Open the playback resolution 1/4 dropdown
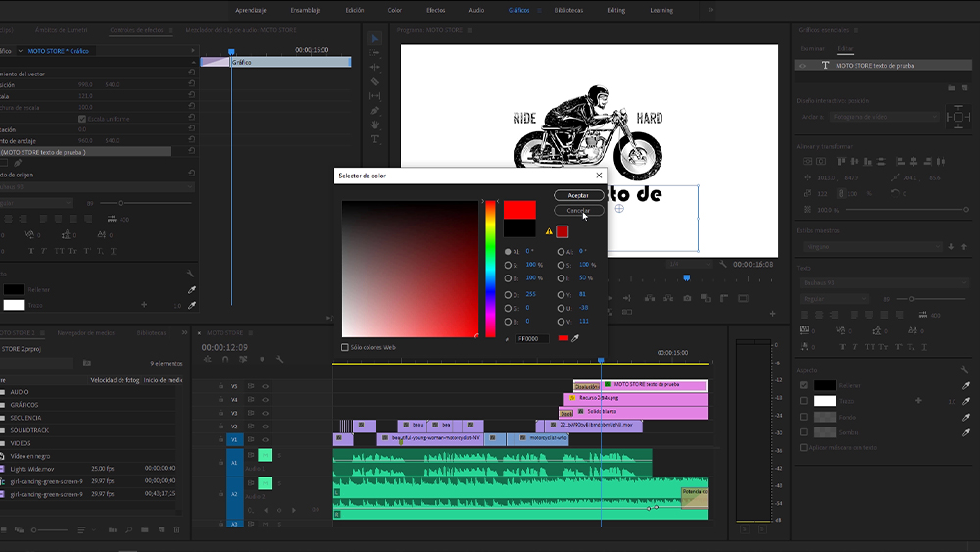 point(689,264)
